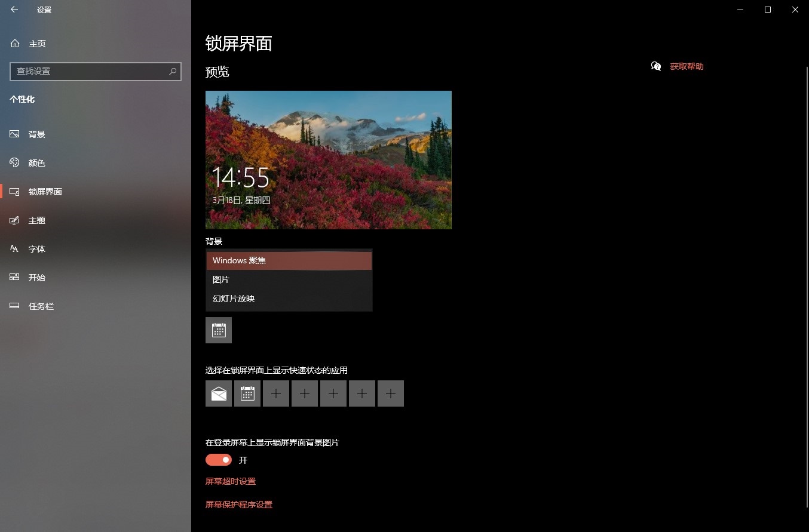Click the Calendar quick status icon

coord(247,393)
